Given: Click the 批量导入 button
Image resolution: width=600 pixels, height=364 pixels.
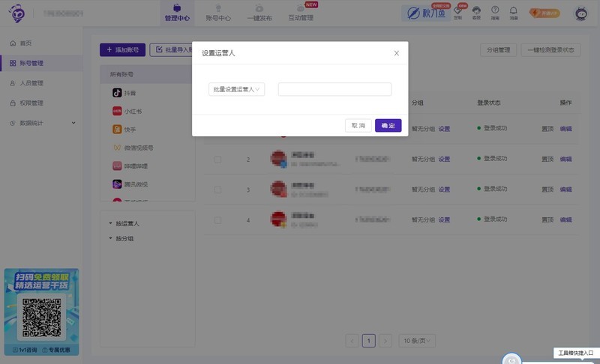Looking at the screenshot, I should point(171,49).
